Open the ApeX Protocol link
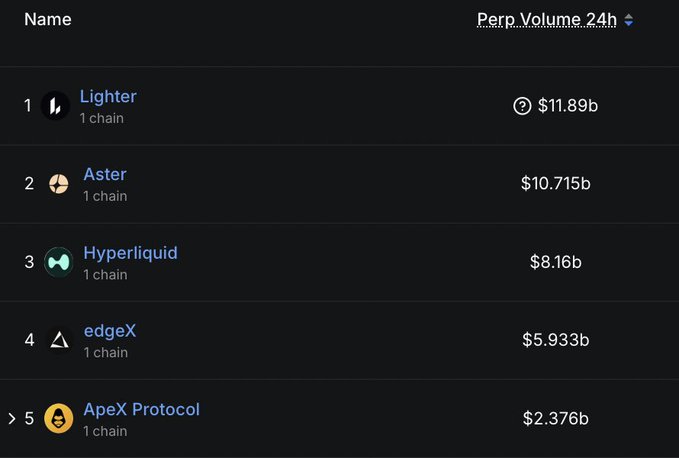This screenshot has height=458, width=679. click(141, 409)
